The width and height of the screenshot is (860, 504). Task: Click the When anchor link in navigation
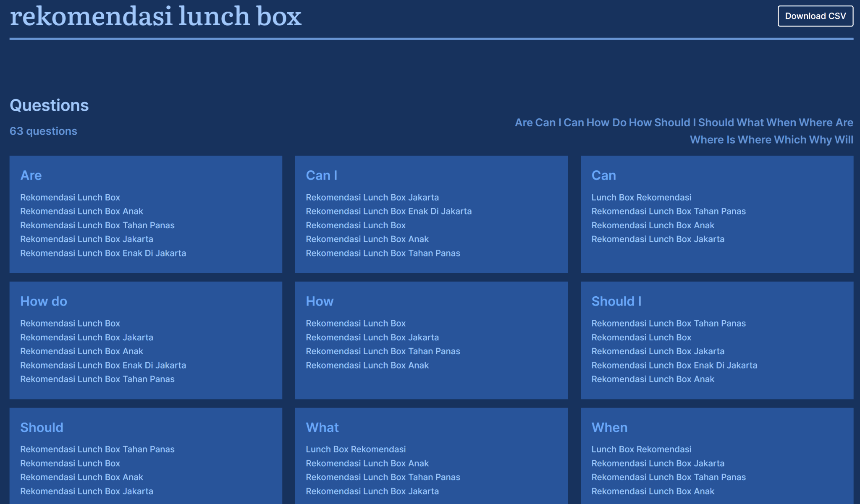781,123
